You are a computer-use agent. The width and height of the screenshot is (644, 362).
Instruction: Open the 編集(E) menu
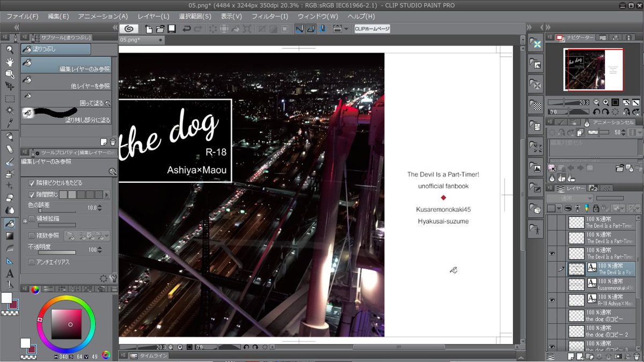point(58,17)
